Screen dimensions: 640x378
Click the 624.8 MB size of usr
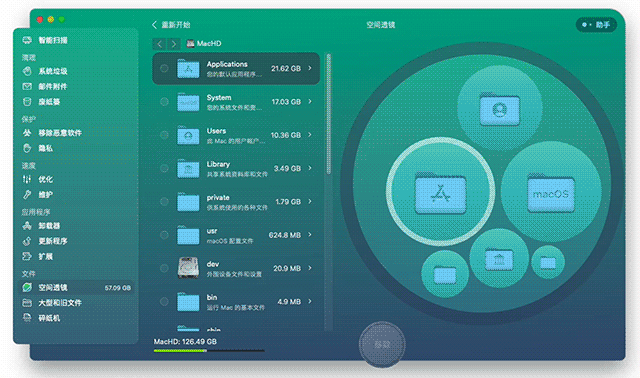284,235
